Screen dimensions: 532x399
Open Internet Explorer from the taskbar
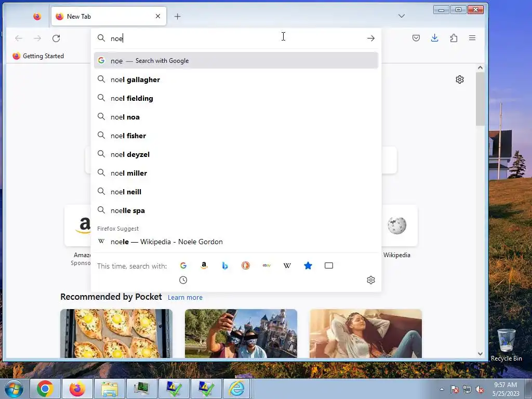236,389
